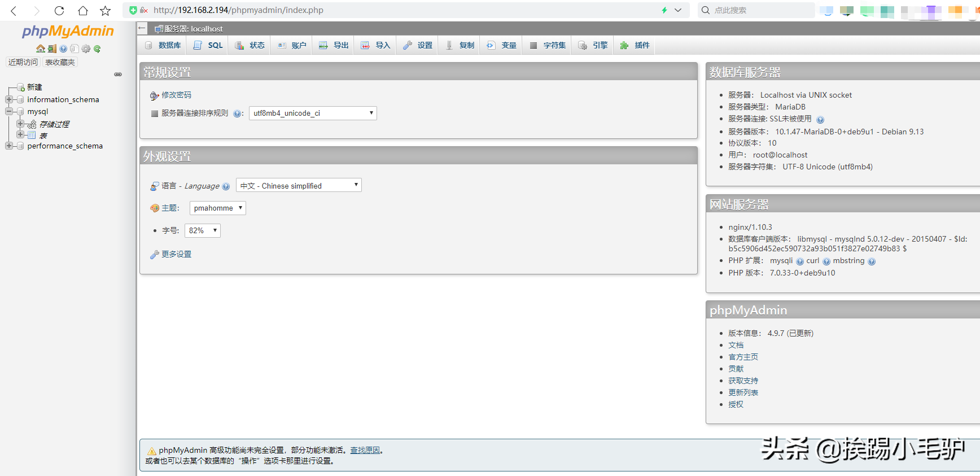Image resolution: width=980 pixels, height=476 pixels.
Task: Open the 设置 tab
Action: click(x=418, y=45)
